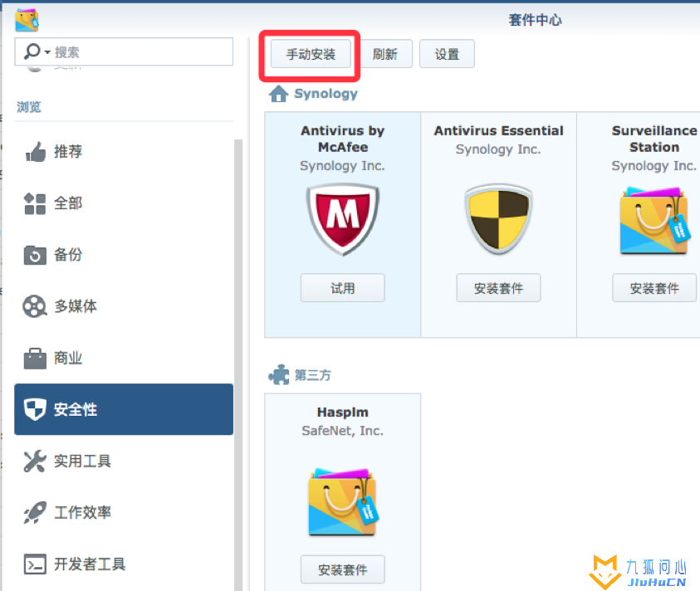Open the 多媒体 multimedia category
This screenshot has height=591, width=700.
[124, 306]
